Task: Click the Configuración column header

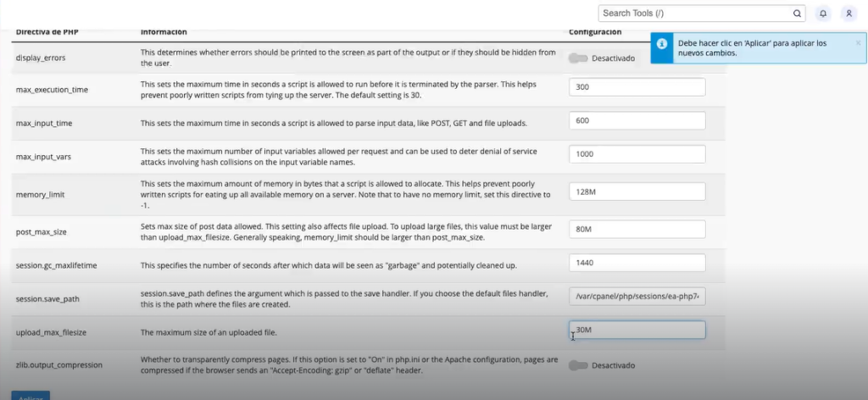Action: click(595, 32)
